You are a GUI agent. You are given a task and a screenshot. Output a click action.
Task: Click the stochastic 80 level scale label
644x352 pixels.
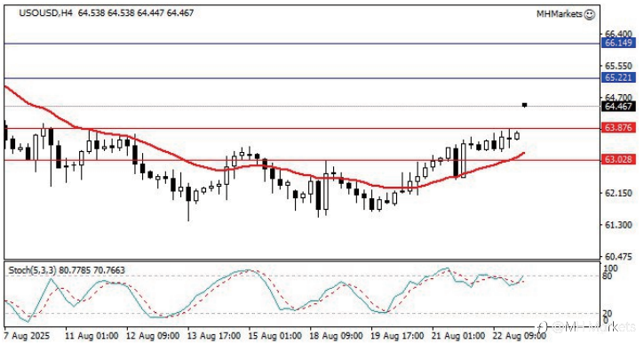click(607, 276)
